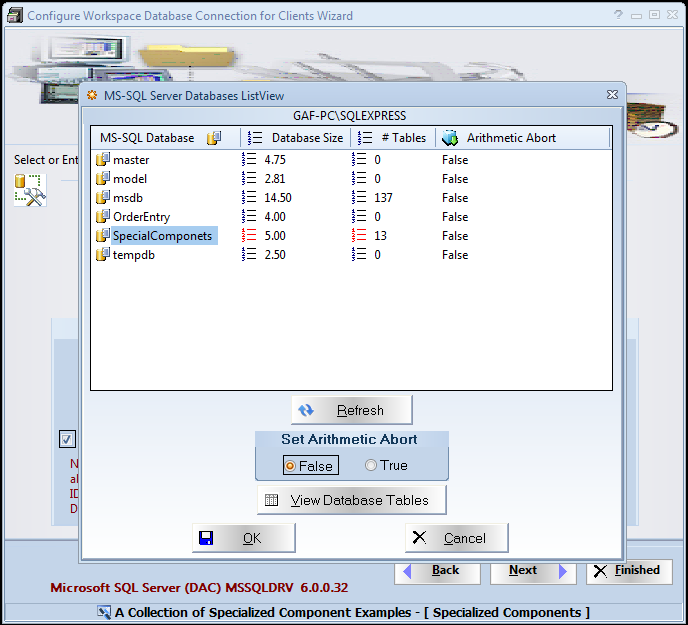The width and height of the screenshot is (688, 625).
Task: Sort by # Tables column header
Action: click(403, 138)
